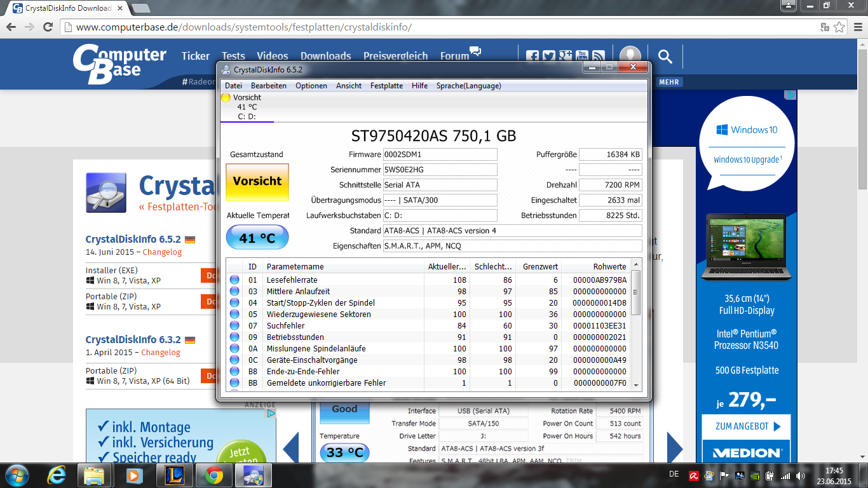Sort by the Parametername column header
The width and height of the screenshot is (868, 488).
click(x=344, y=266)
